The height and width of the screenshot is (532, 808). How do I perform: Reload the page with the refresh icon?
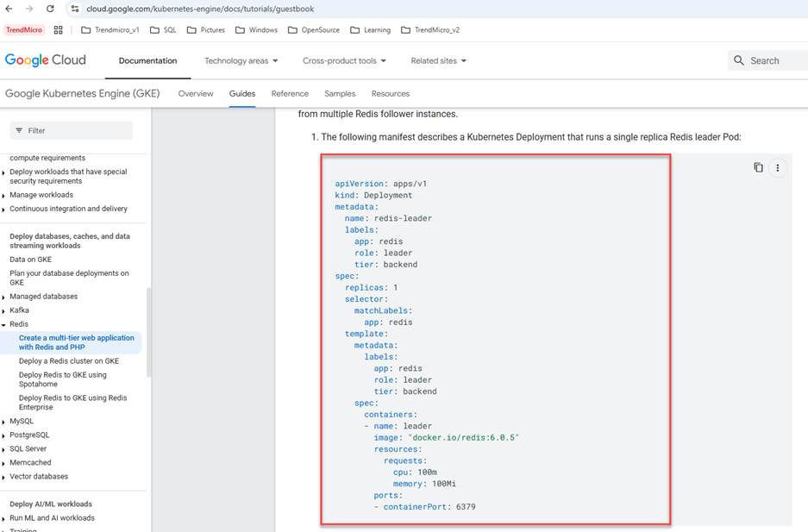[50, 9]
